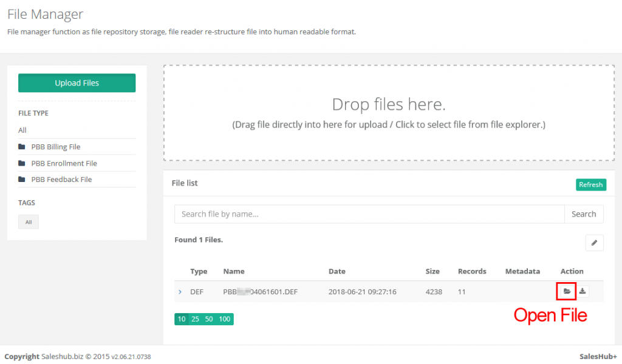The image size is (622, 364).
Task: Focus the Search file by name field
Action: pyautogui.click(x=369, y=214)
